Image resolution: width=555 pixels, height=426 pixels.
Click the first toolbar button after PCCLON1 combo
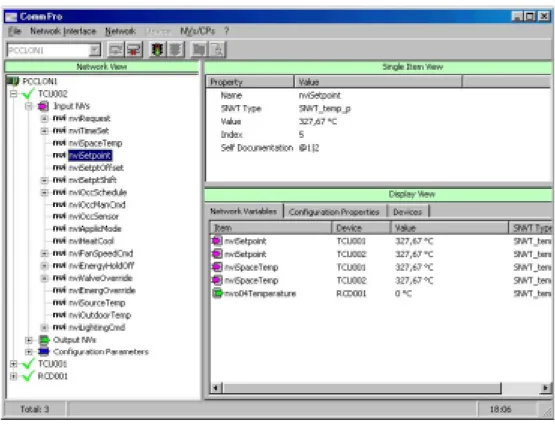tap(115, 50)
